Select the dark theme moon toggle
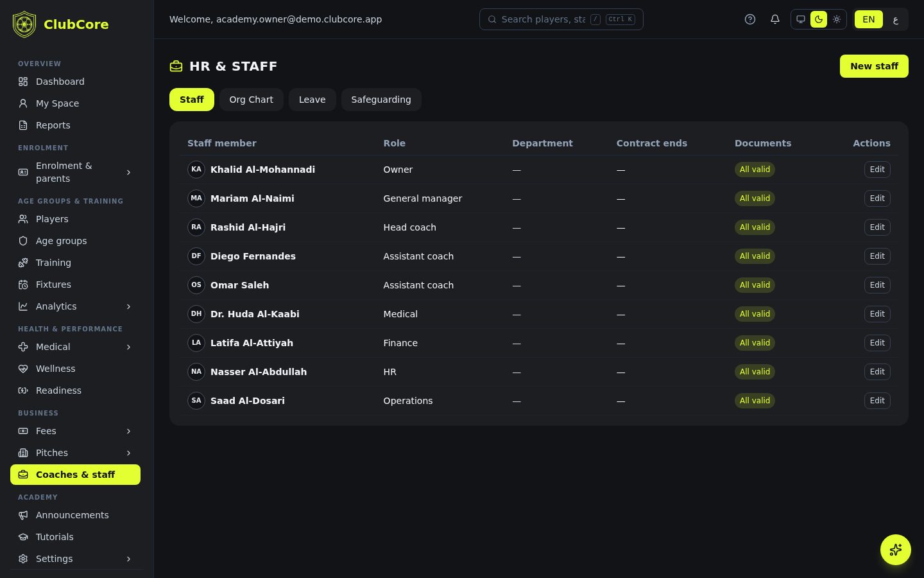924x578 pixels. 819,19
